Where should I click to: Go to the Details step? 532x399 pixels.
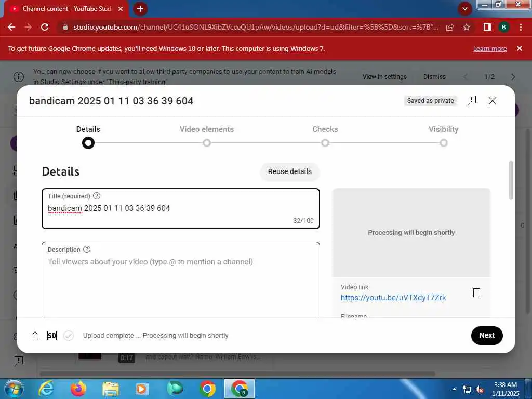coord(88,137)
